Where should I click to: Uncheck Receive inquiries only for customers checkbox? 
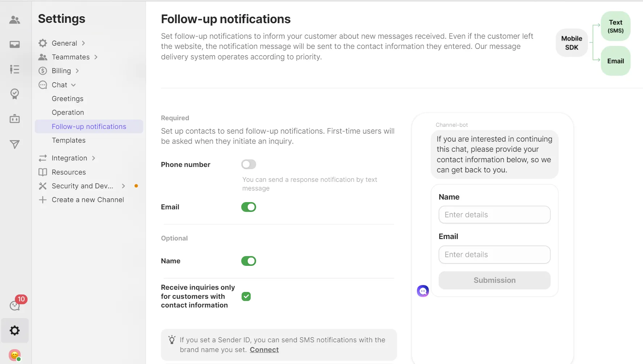(246, 296)
